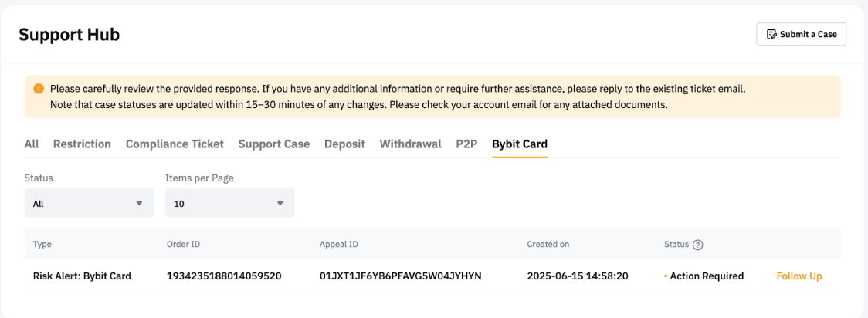Open the Restriction tab
This screenshot has height=318, width=868.
click(x=82, y=144)
